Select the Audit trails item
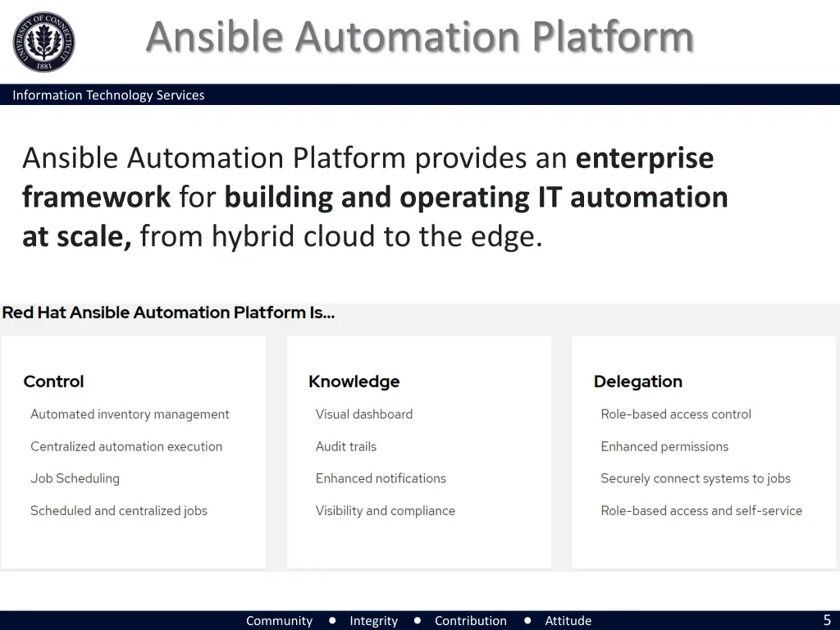The height and width of the screenshot is (630, 840). 346,446
